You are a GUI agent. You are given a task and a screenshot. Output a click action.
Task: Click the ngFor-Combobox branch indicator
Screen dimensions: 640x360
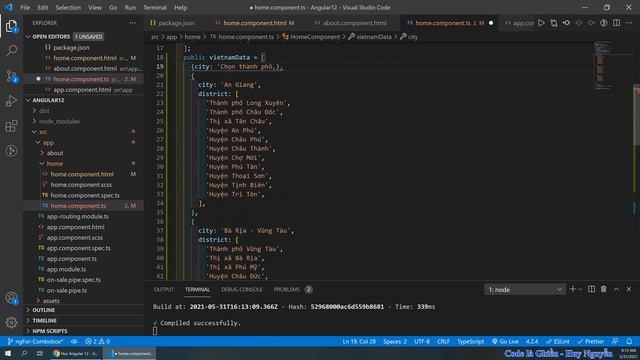35,341
